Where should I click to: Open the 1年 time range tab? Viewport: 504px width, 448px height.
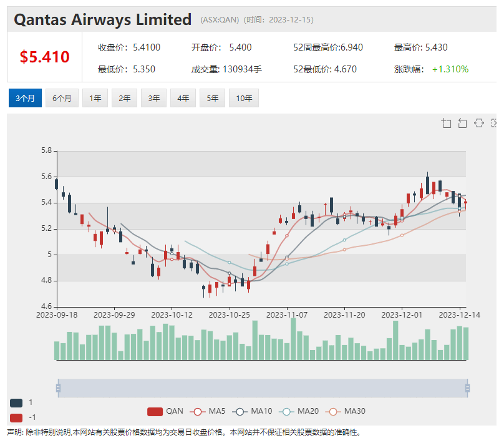pos(95,98)
